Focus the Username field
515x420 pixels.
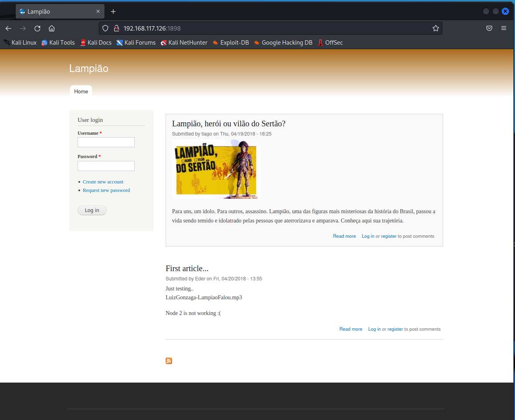(x=106, y=142)
